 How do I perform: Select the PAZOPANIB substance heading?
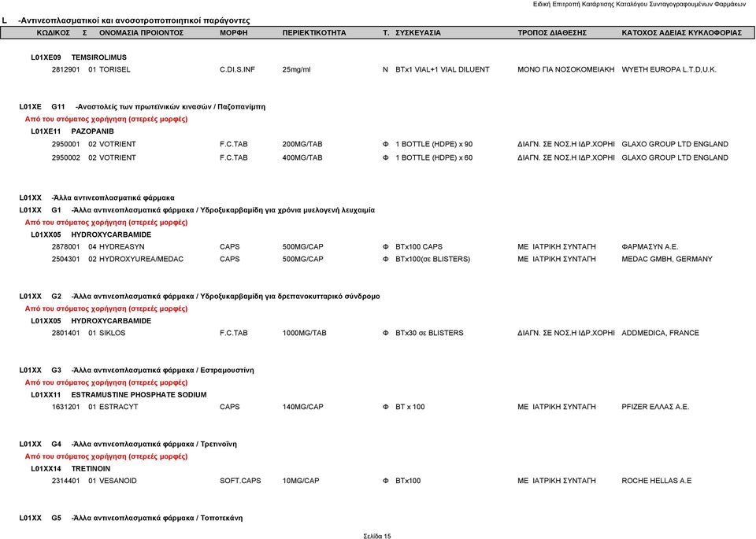coord(93,131)
